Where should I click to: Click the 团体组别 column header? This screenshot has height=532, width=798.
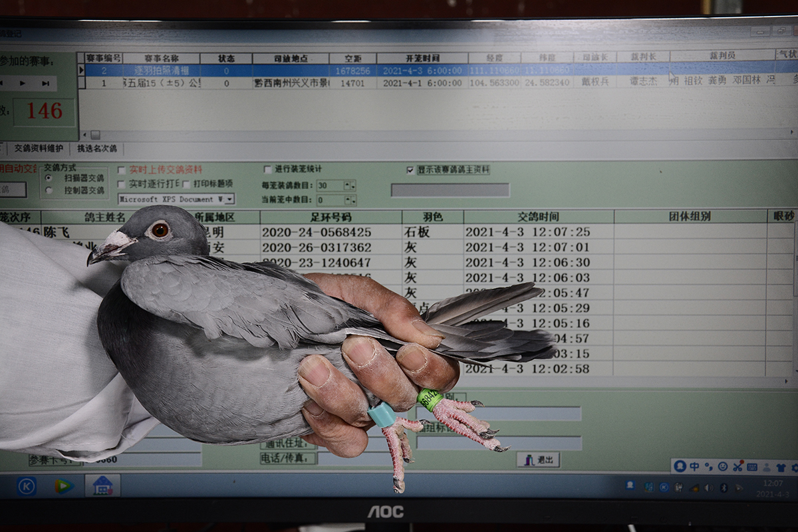(x=690, y=217)
